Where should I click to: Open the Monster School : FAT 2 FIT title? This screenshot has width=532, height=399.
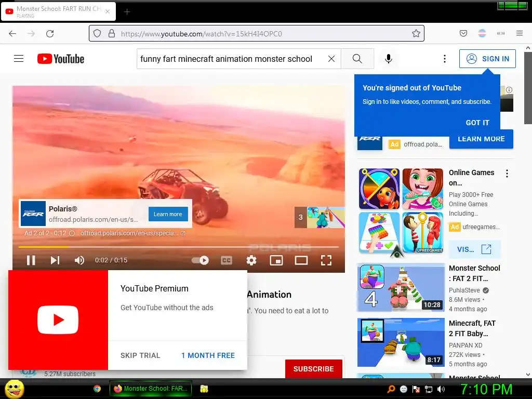point(474,273)
